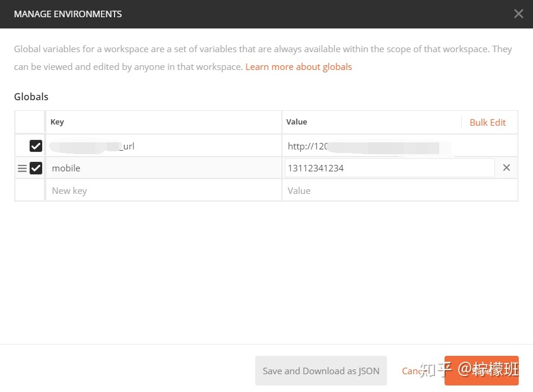Focus the empty Value field in new row
The height and width of the screenshot is (392, 533).
pyautogui.click(x=399, y=190)
